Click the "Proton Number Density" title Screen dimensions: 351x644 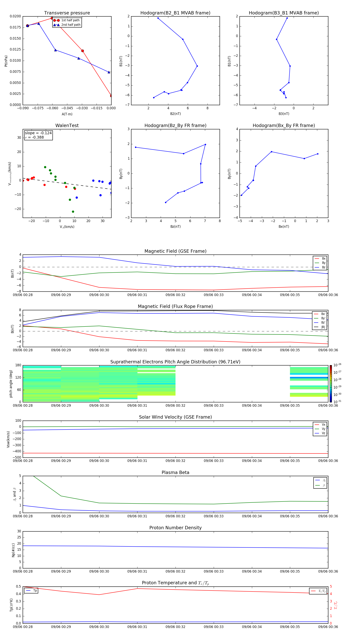pos(175,528)
